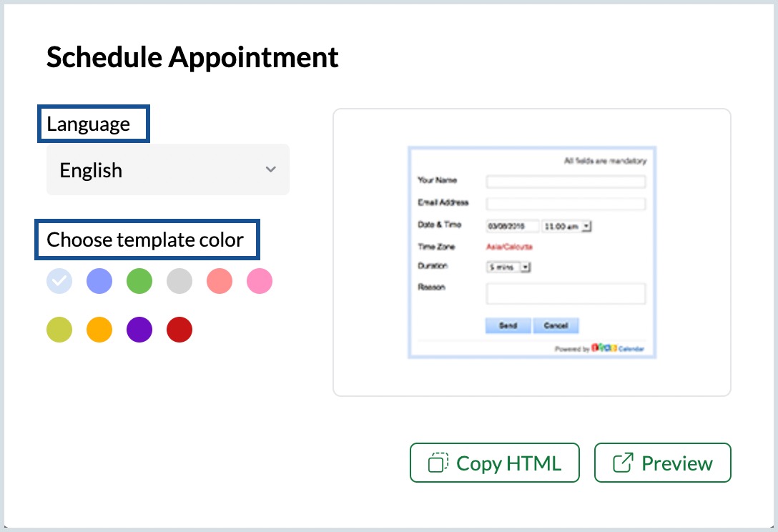Choose the green template color
Screen dimensions: 778x532
pyautogui.click(x=139, y=282)
